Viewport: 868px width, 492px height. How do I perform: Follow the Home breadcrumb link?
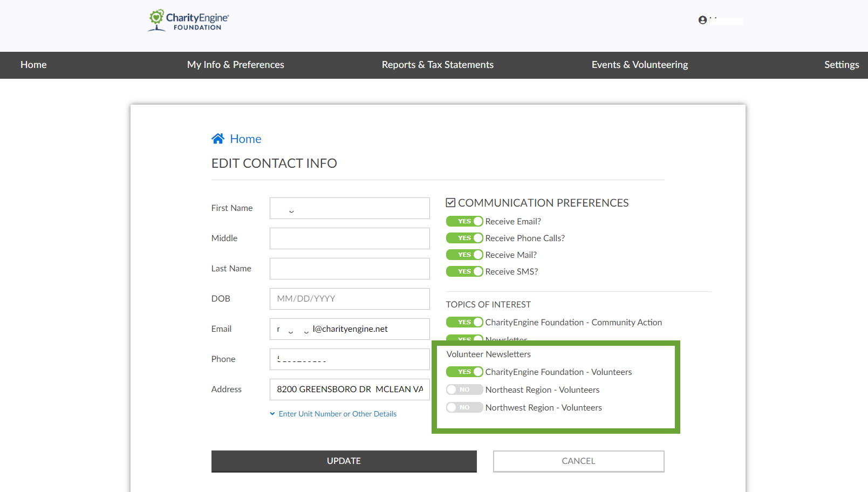pos(245,139)
